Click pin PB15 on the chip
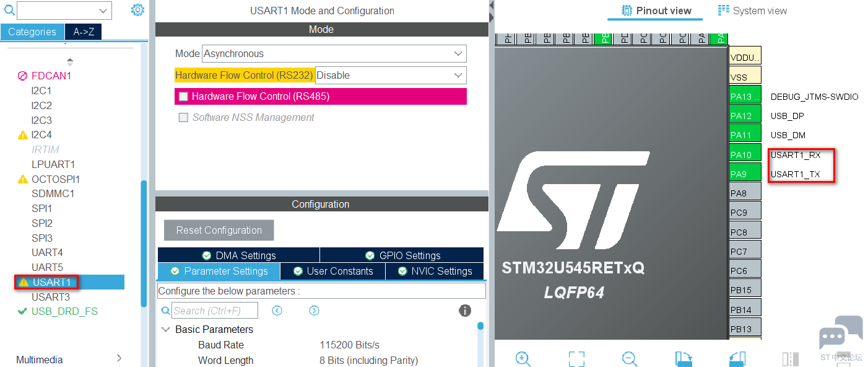 click(745, 290)
